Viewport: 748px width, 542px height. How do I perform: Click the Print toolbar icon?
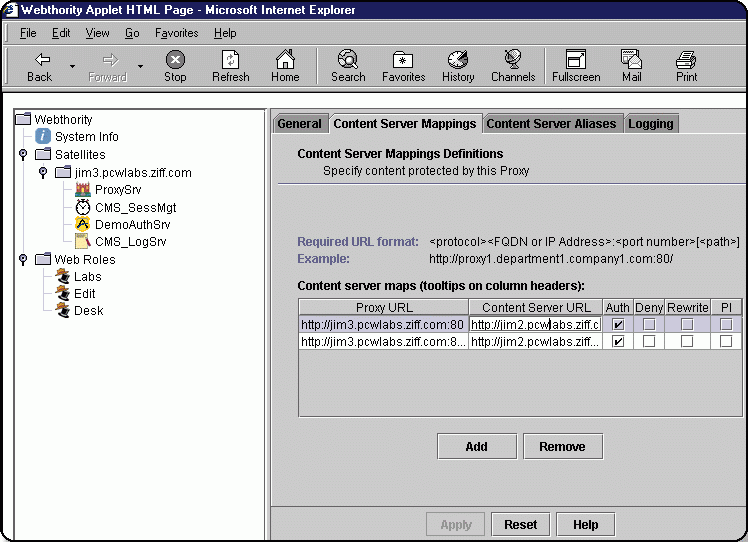[686, 60]
